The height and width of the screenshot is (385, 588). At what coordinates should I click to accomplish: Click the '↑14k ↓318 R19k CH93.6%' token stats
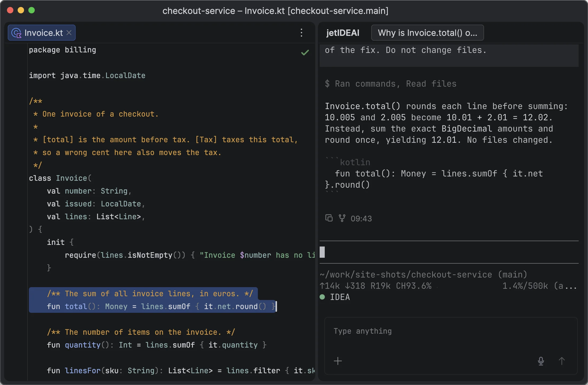[x=376, y=286]
